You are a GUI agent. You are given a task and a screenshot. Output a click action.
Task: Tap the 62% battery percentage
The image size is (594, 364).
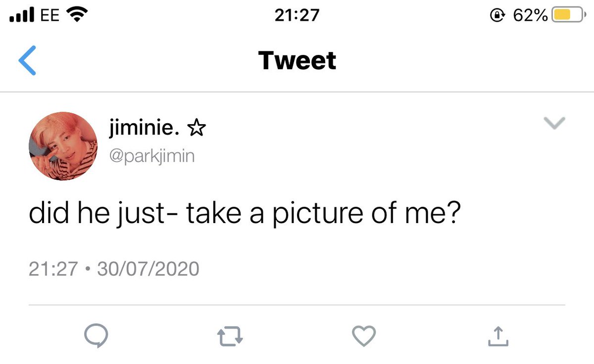point(530,16)
